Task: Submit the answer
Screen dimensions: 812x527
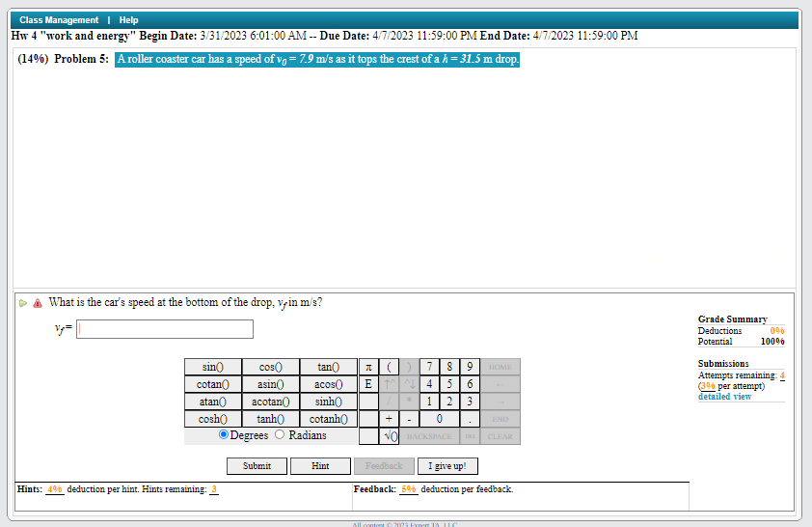Action: [x=257, y=466]
